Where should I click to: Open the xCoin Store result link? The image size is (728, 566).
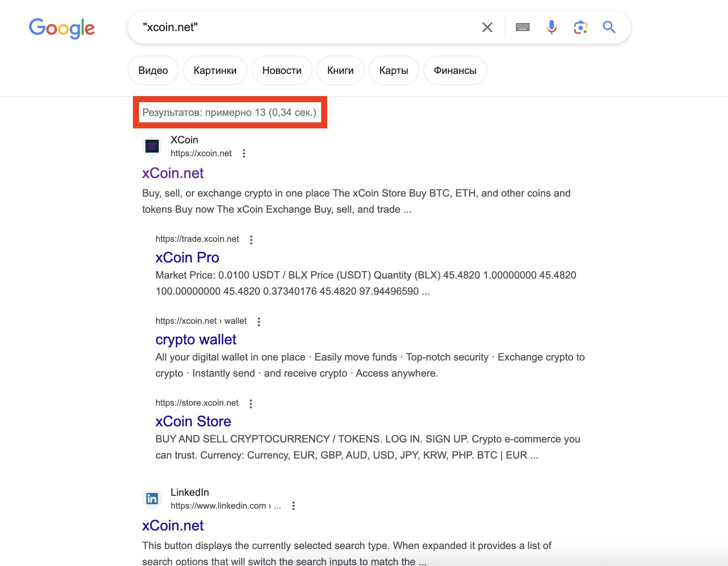click(x=194, y=421)
